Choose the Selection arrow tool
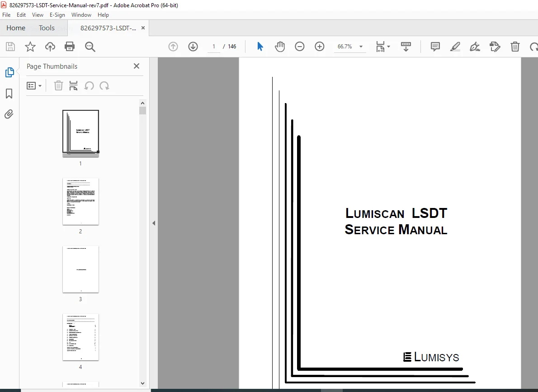The width and height of the screenshot is (538, 392). coord(260,46)
